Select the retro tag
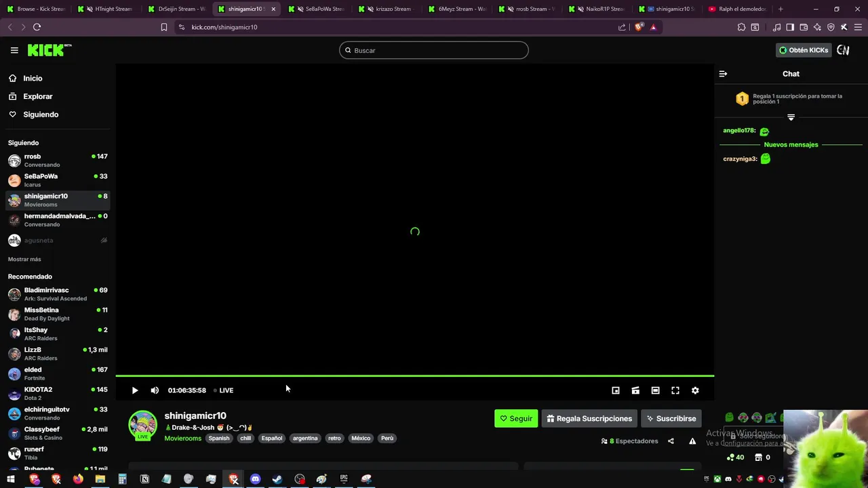Image resolution: width=868 pixels, height=488 pixels. 334,439
